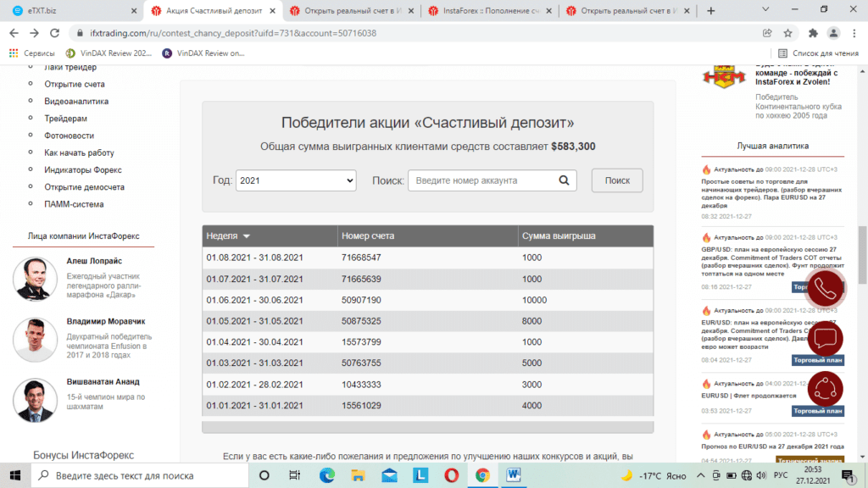Click the red share circle icon
The height and width of the screenshot is (488, 868).
click(826, 390)
